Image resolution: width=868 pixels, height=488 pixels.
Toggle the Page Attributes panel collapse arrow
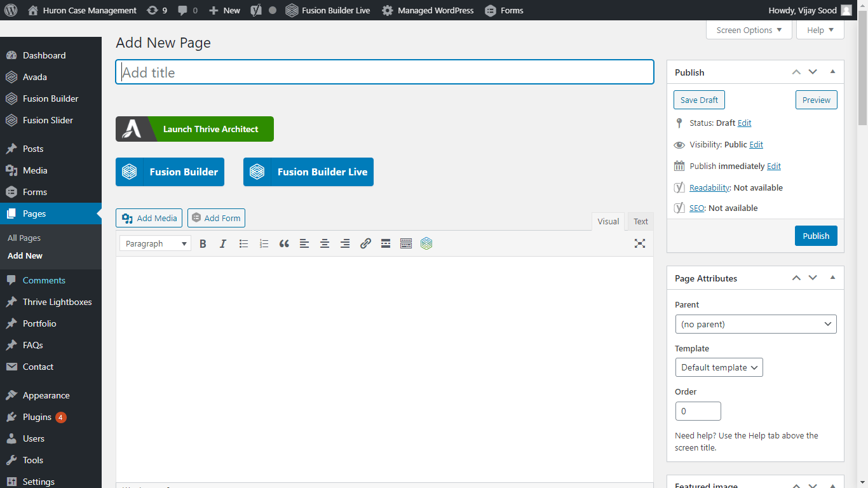[x=832, y=278]
